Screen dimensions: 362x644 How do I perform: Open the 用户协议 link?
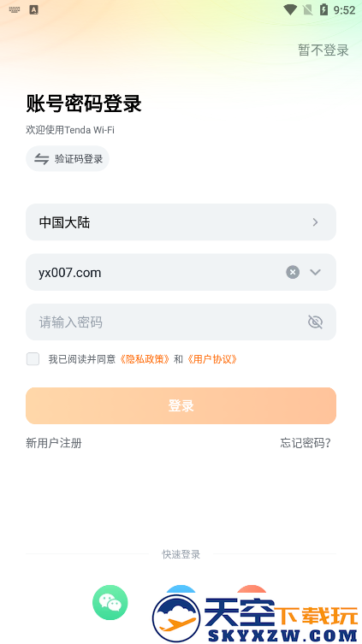coord(212,359)
